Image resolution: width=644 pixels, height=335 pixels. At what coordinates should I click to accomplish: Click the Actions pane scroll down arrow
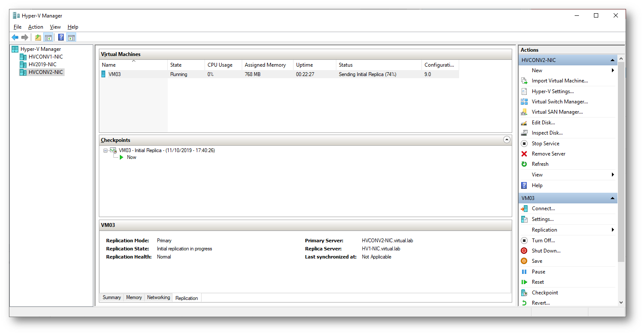click(621, 303)
